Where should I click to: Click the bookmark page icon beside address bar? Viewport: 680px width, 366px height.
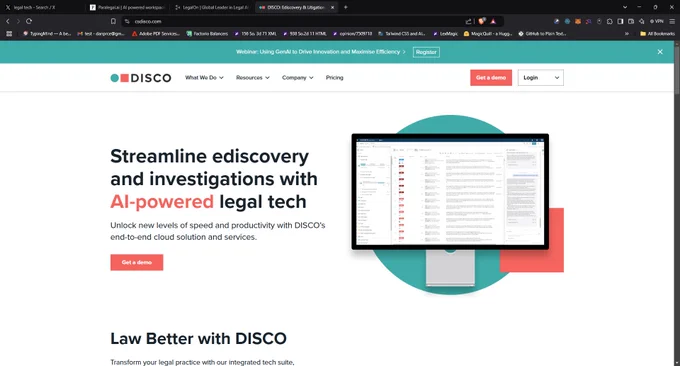coord(113,21)
